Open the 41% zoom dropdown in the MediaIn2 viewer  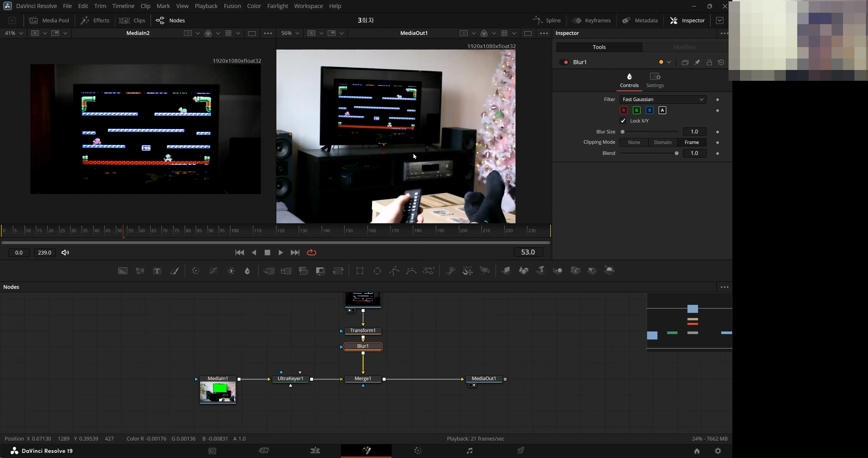tap(14, 33)
